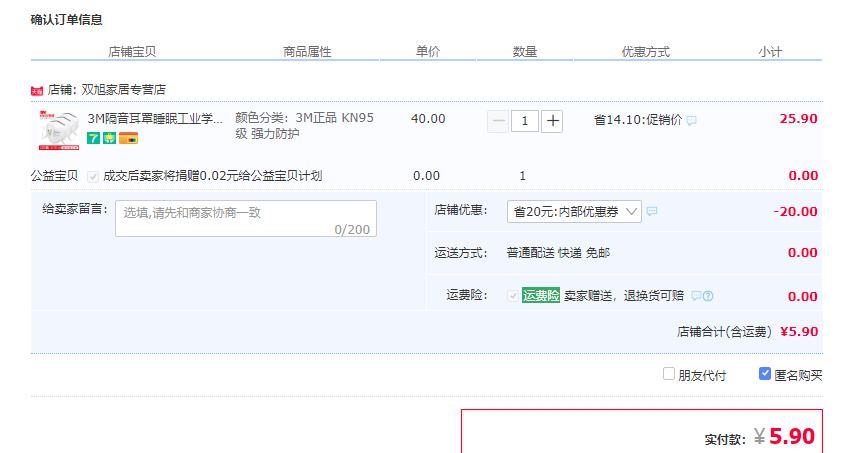Open the 双旭家居专营店 shop link
The width and height of the screenshot is (848, 453).
click(x=124, y=90)
